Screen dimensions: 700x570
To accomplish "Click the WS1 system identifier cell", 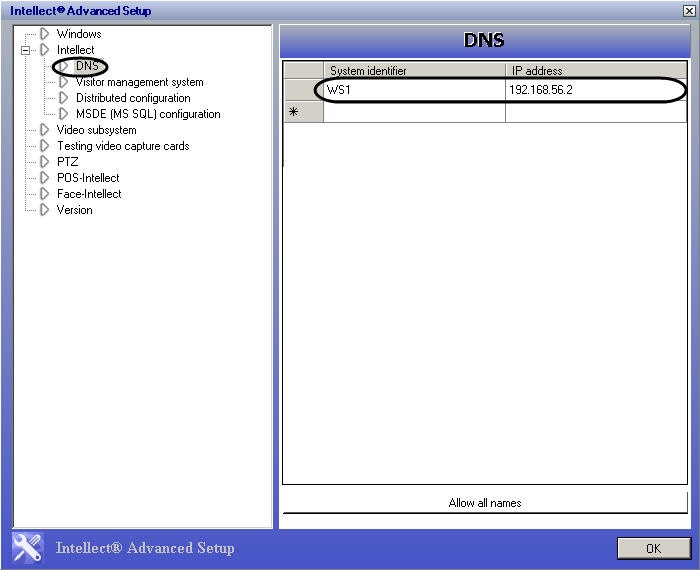I will (414, 90).
